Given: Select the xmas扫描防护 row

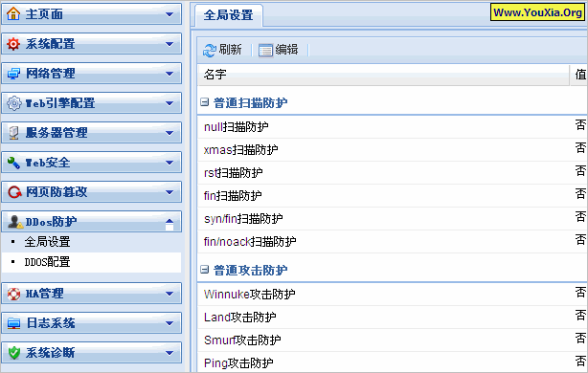Looking at the screenshot, I should (x=393, y=150).
